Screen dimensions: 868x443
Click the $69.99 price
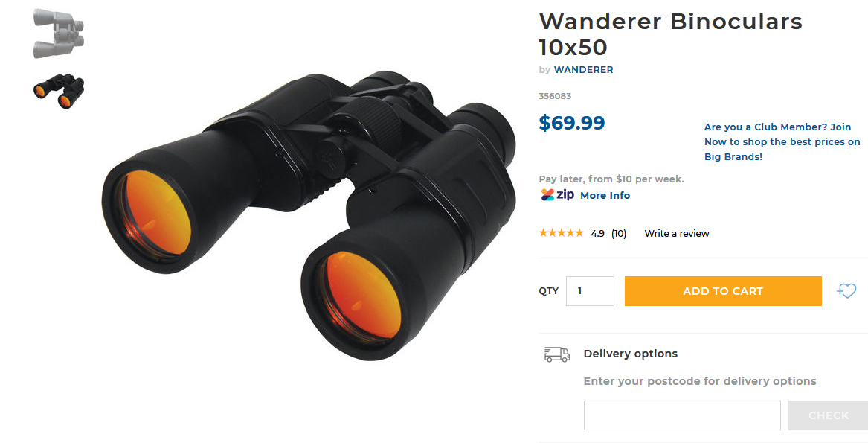(572, 123)
